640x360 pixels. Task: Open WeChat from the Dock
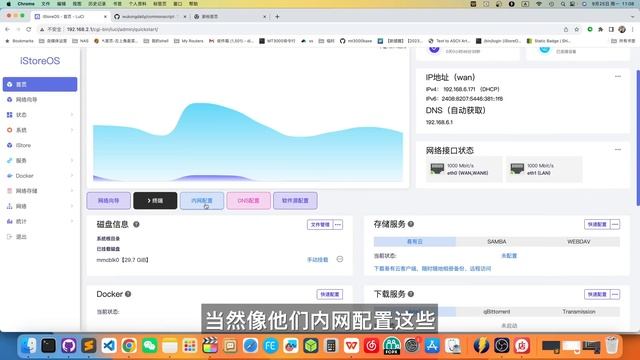click(149, 346)
